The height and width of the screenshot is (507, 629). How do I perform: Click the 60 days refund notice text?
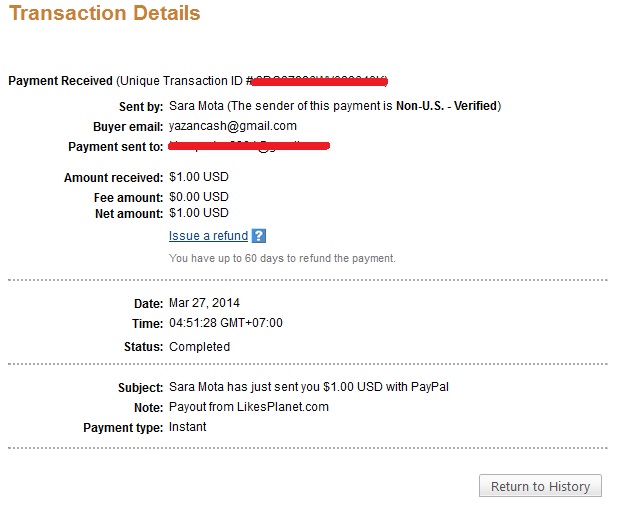[282, 258]
